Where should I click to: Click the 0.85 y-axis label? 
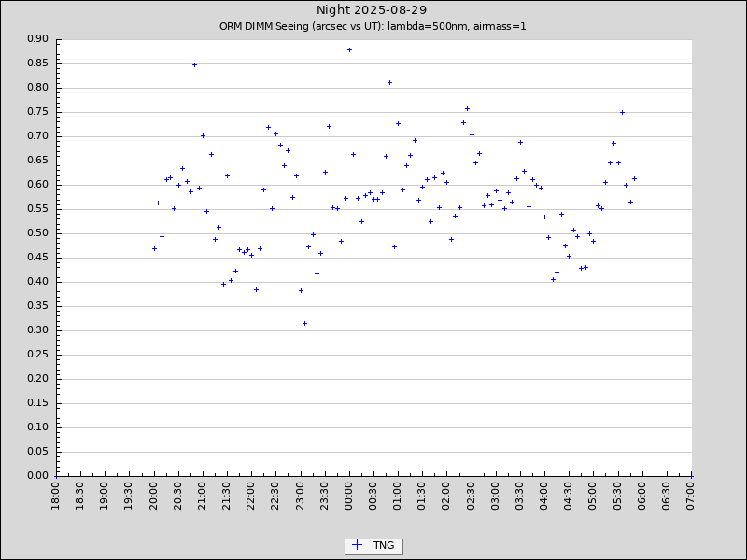38,63
